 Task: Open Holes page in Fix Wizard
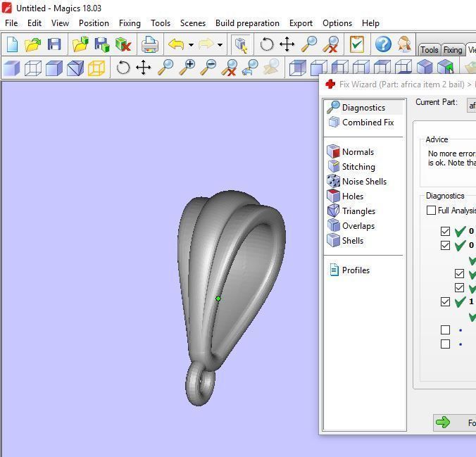click(345, 196)
